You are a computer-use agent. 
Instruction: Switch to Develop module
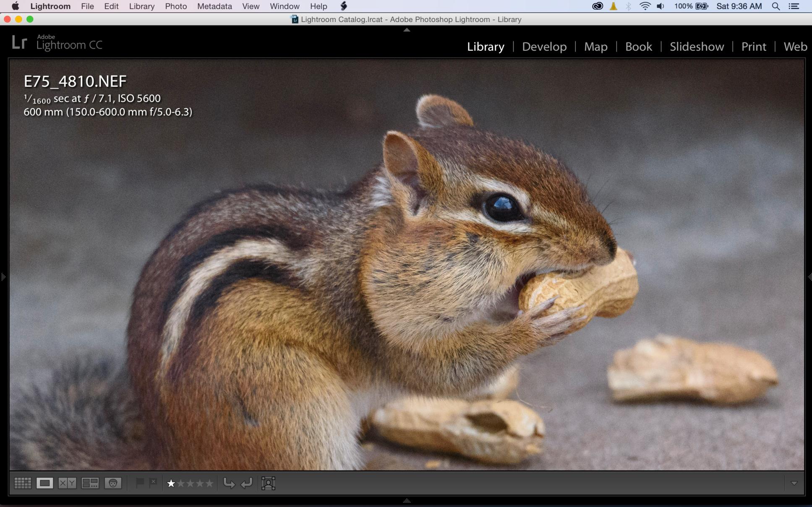point(544,47)
